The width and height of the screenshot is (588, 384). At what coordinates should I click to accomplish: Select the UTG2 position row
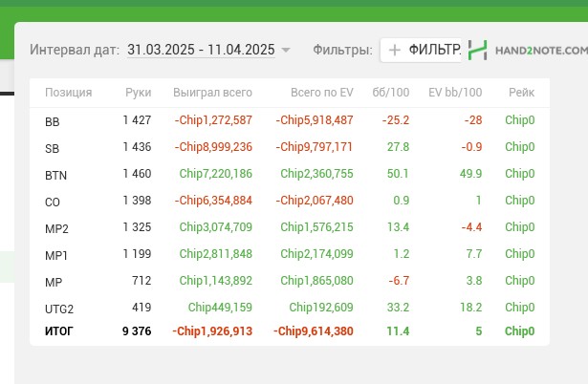(59, 309)
